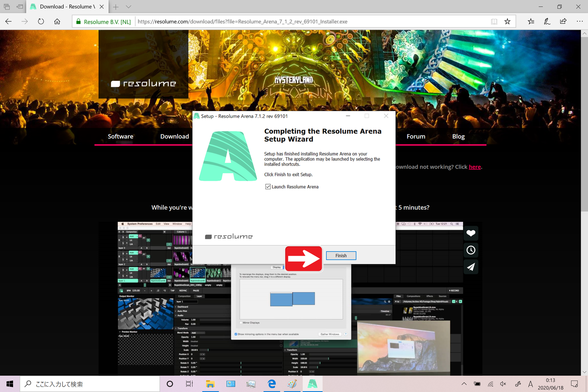Expand the tab preview chevron
Viewport: 588px width, 392px height.
pyautogui.click(x=129, y=7)
